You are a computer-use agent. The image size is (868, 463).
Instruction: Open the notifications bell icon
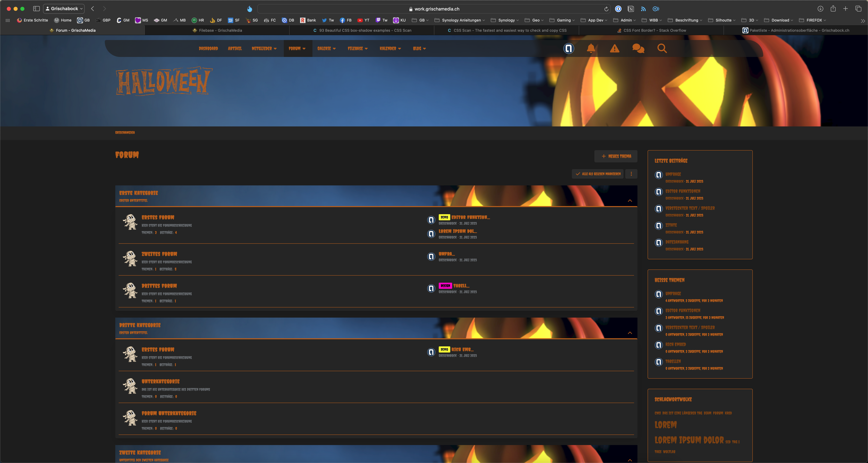[x=591, y=48]
